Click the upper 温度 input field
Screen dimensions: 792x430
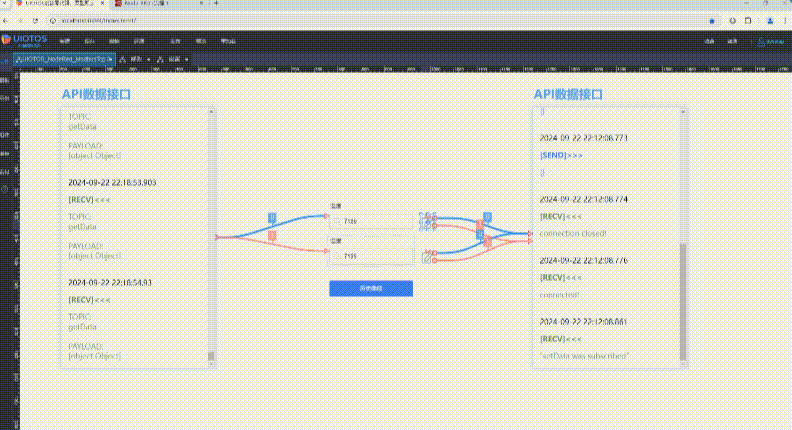[x=371, y=221]
